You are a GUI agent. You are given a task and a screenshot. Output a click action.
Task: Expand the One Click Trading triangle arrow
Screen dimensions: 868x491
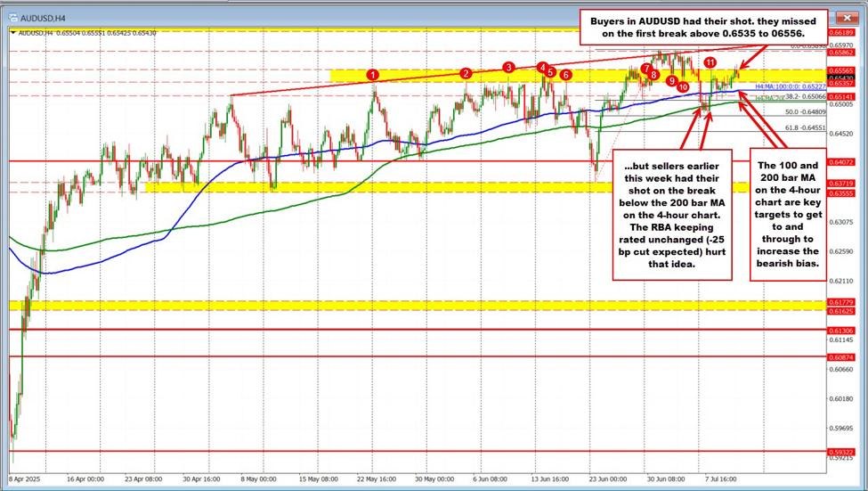tap(13, 33)
